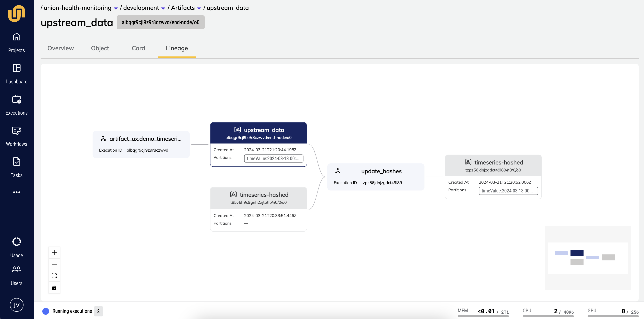Viewport: 644px width, 319px height.
Task: Open the Card tab
Action: 138,48
